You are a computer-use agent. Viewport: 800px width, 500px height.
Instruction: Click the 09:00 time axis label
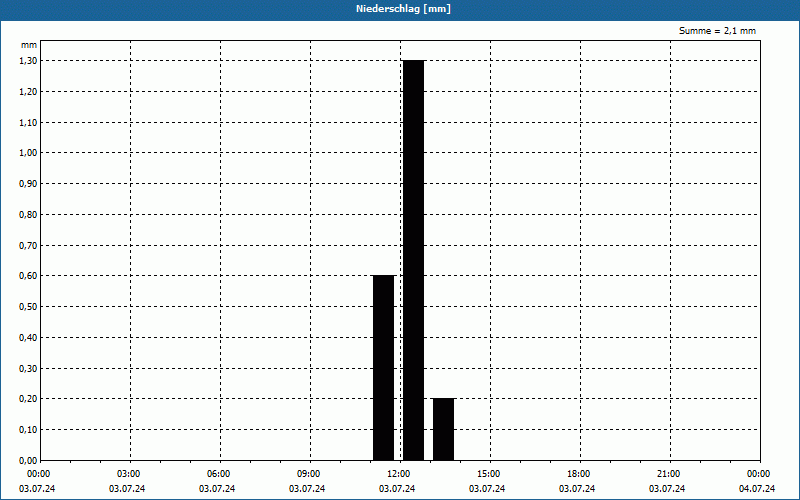(308, 474)
